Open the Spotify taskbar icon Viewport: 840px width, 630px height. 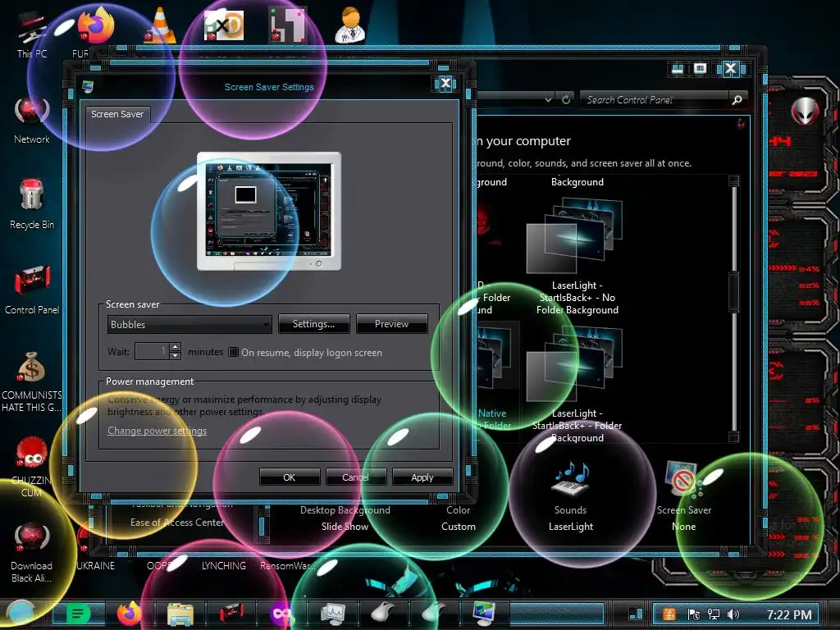(x=79, y=614)
